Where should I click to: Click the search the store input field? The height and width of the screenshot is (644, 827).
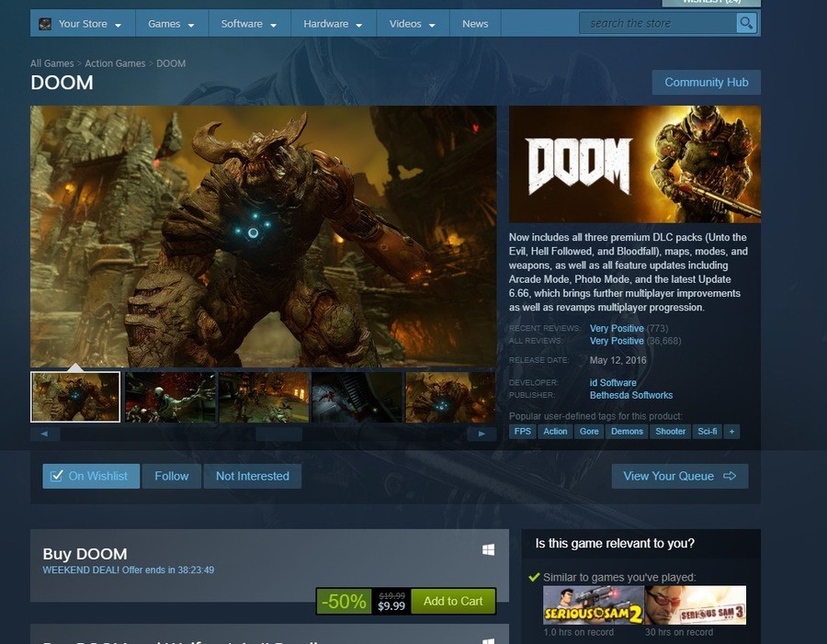click(657, 23)
